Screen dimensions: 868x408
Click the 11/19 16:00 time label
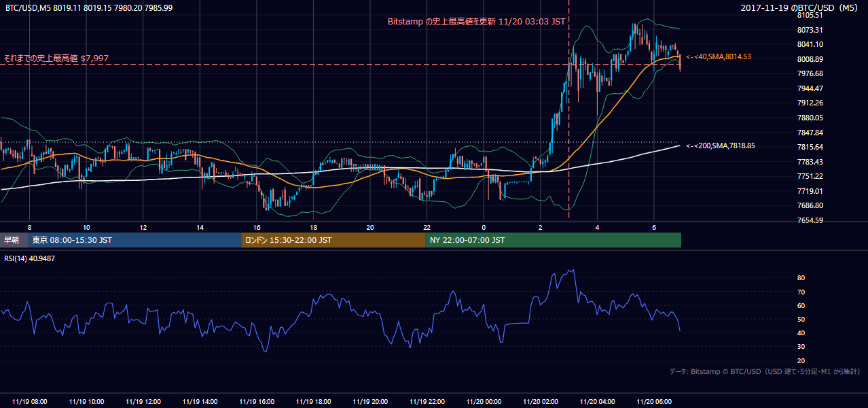click(x=257, y=402)
